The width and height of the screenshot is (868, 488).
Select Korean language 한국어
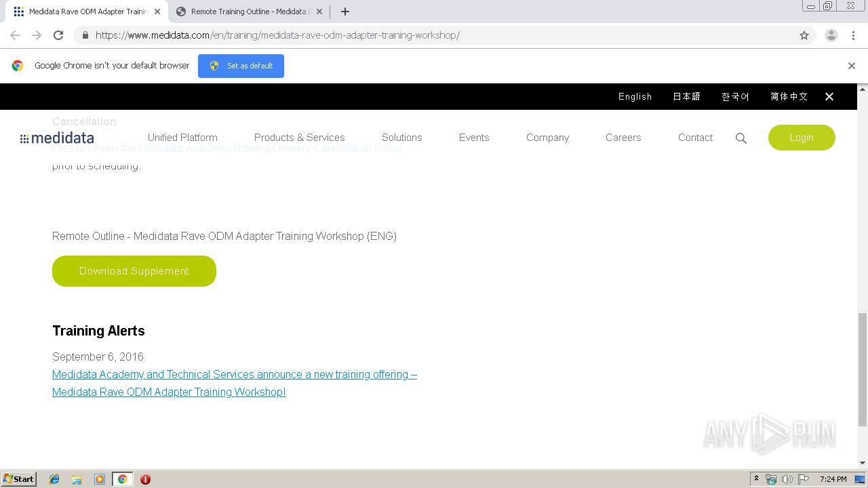[x=735, y=97]
